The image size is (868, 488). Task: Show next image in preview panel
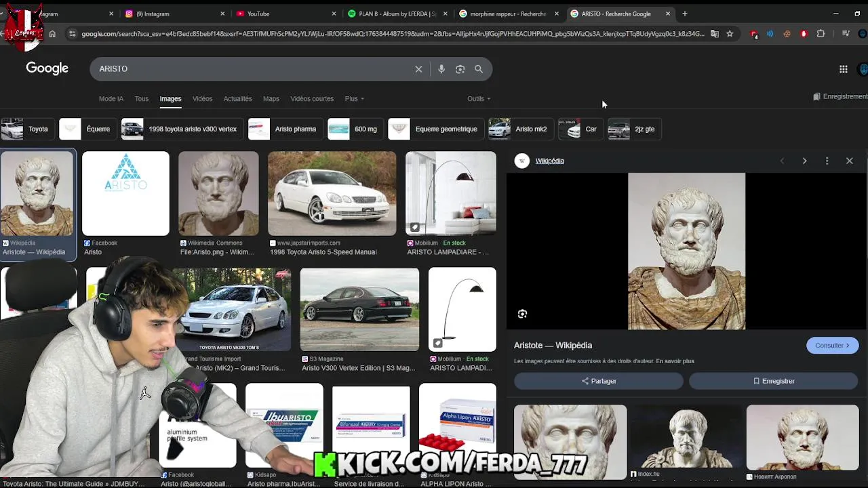click(804, 161)
